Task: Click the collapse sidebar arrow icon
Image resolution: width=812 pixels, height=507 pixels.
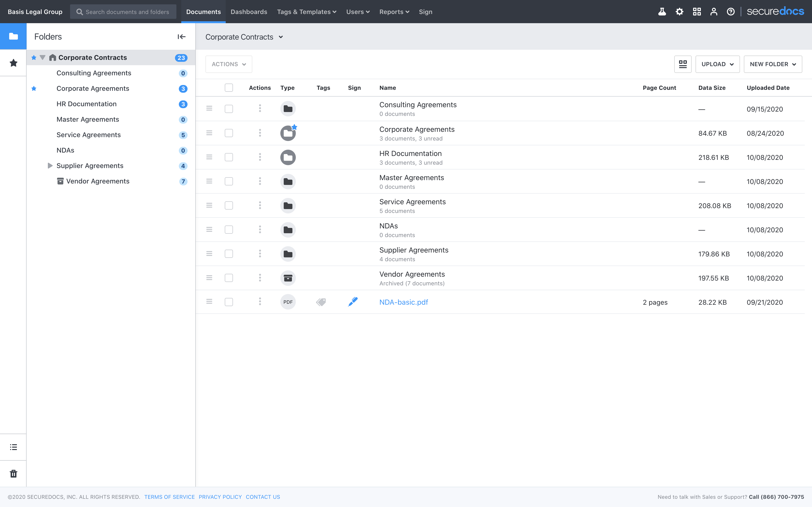Action: pyautogui.click(x=182, y=37)
